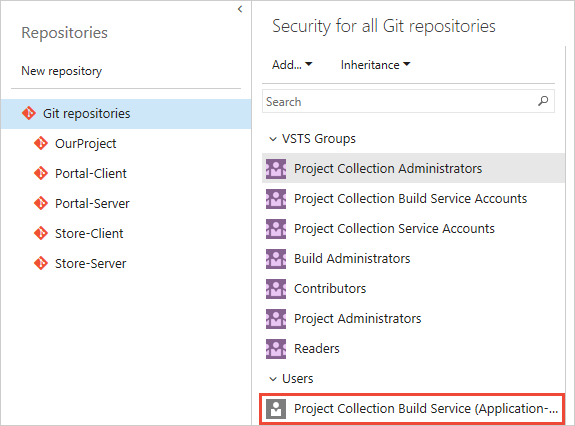
Task: Open the Add... dropdown menu
Action: pos(292,65)
